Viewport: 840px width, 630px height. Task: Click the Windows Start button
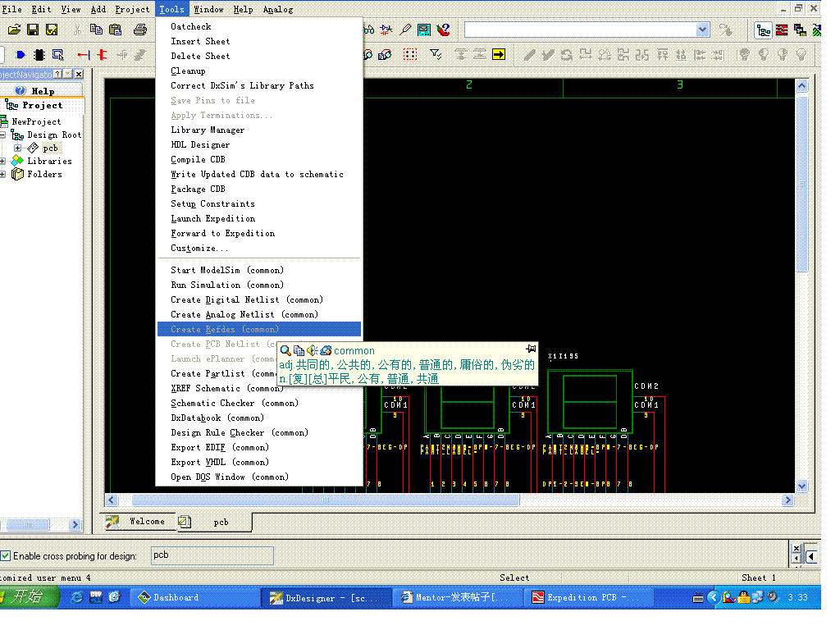pyautogui.click(x=23, y=597)
